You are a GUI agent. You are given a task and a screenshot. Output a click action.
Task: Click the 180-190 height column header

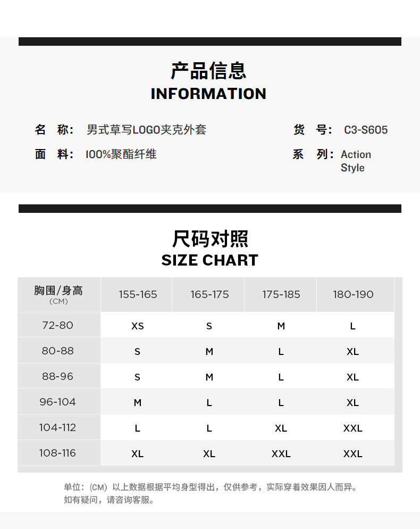pyautogui.click(x=353, y=294)
